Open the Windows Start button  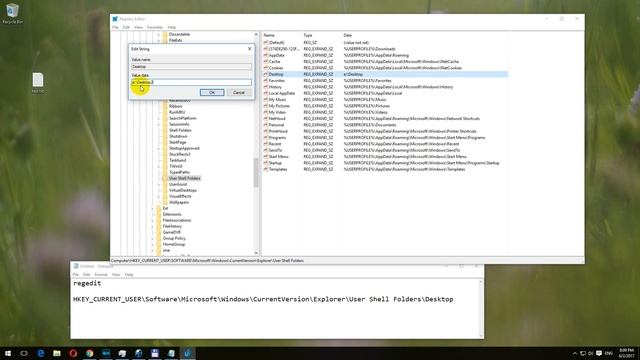coord(8,353)
